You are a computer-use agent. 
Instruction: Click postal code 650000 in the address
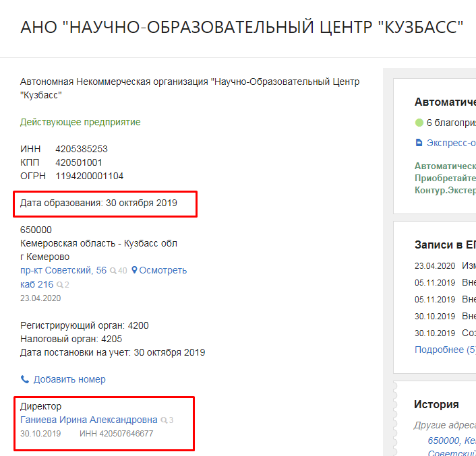coord(36,230)
